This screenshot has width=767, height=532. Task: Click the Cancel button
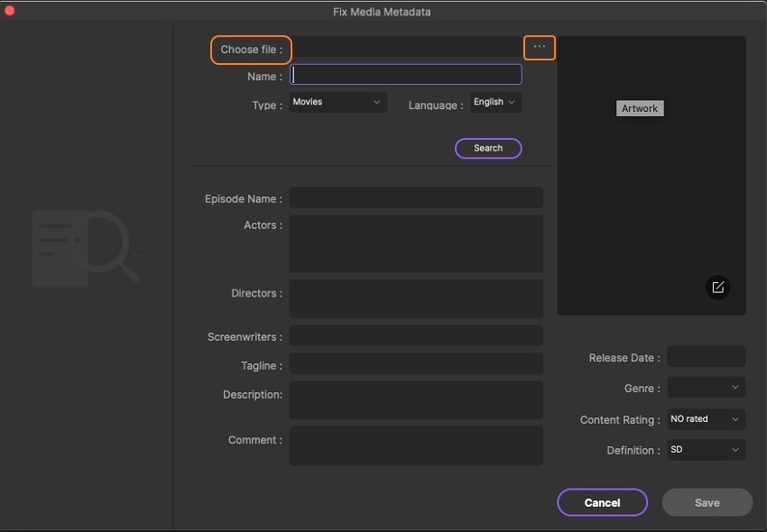pos(602,502)
